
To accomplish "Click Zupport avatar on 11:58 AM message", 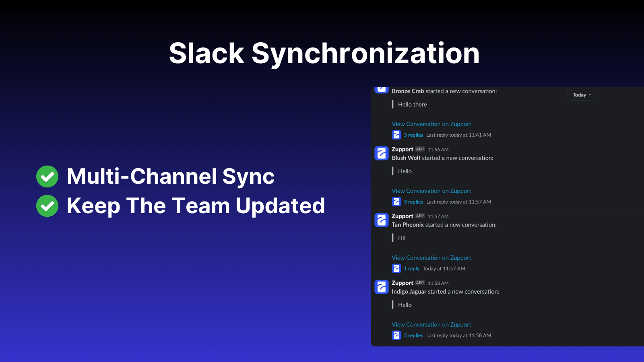I will pos(382,287).
